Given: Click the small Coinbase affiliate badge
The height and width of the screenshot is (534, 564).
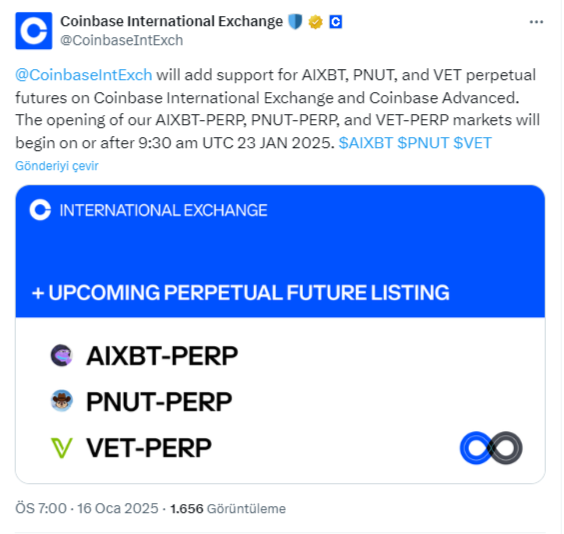Looking at the screenshot, I should coord(336,22).
